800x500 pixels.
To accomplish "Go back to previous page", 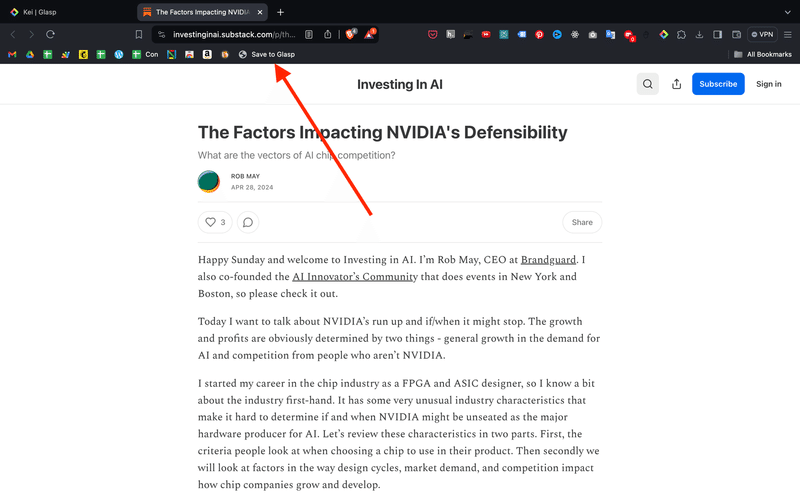I will [13, 34].
